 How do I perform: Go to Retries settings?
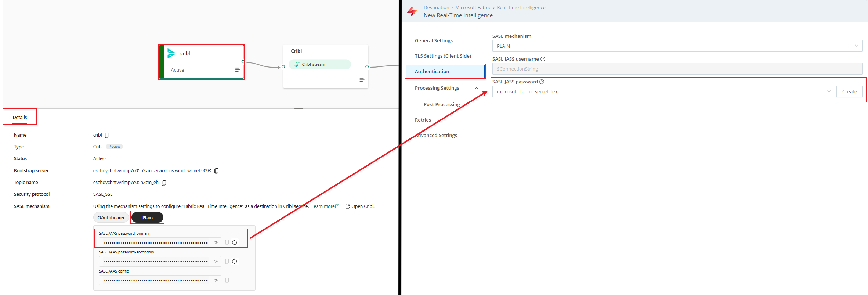click(x=423, y=120)
